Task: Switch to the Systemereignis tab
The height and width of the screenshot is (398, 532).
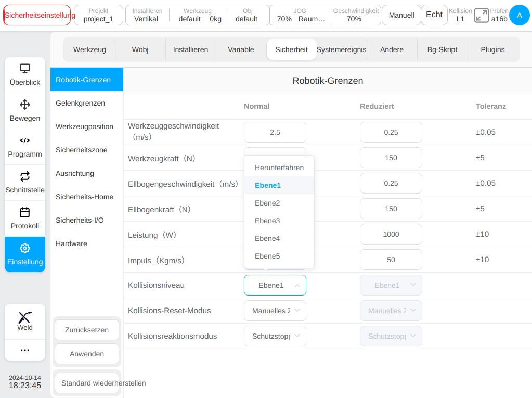Action: (x=341, y=49)
